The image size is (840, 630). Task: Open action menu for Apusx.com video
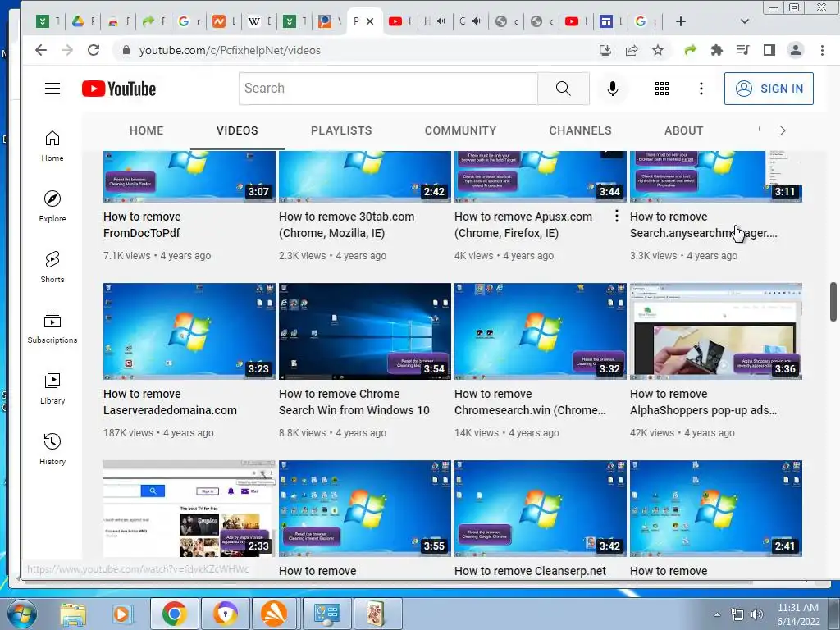click(x=617, y=216)
